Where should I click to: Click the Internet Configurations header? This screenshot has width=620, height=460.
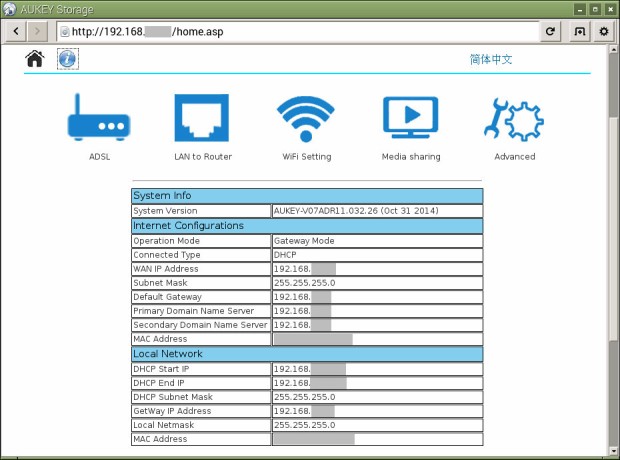point(307,226)
